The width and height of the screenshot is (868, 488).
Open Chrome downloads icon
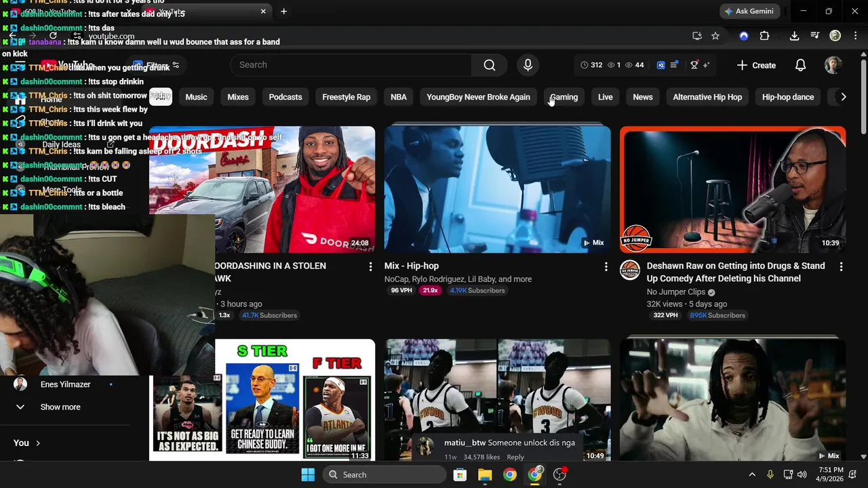pyautogui.click(x=795, y=36)
